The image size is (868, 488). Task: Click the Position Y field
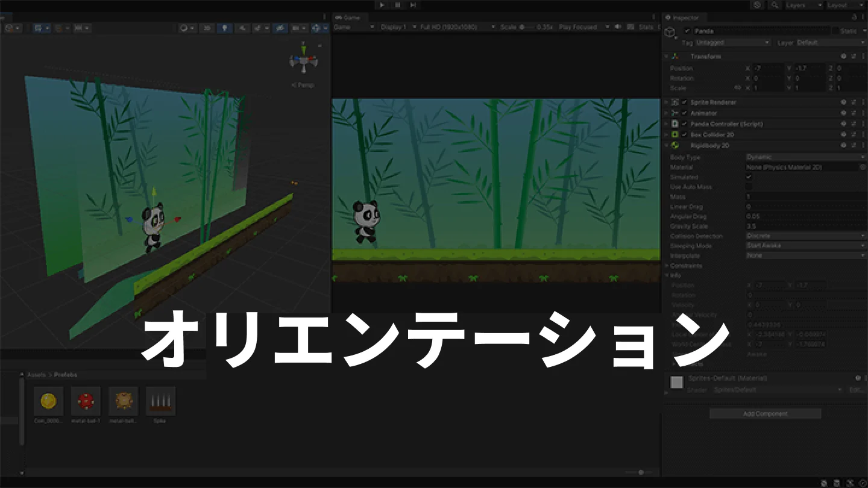(x=810, y=69)
